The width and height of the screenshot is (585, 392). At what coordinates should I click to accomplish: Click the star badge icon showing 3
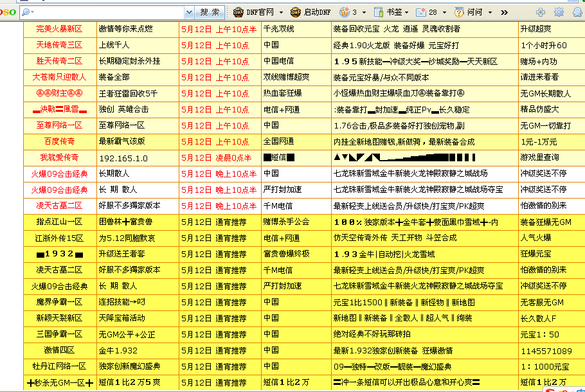345,12
